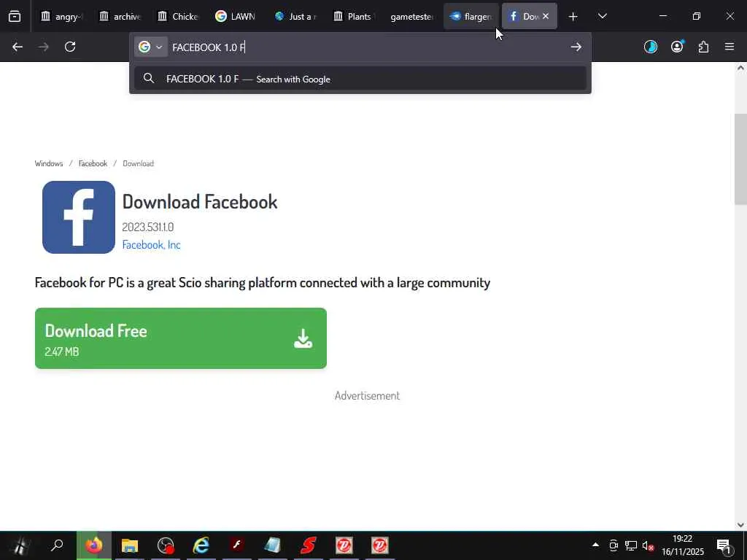Click the address bar text field
The image size is (747, 560).
tap(367, 47)
